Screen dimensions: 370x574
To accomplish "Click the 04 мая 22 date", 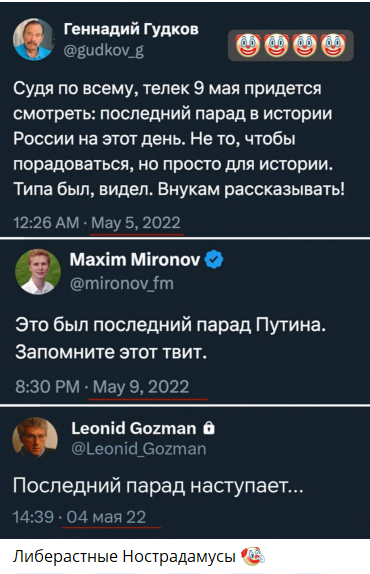I will (x=106, y=517).
